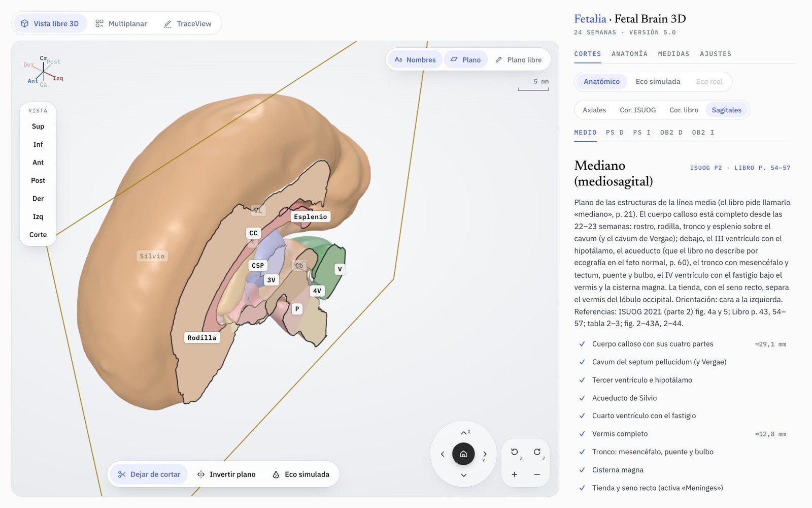The image size is (812, 508).
Task: Reset view with the home button
Action: pos(463,454)
